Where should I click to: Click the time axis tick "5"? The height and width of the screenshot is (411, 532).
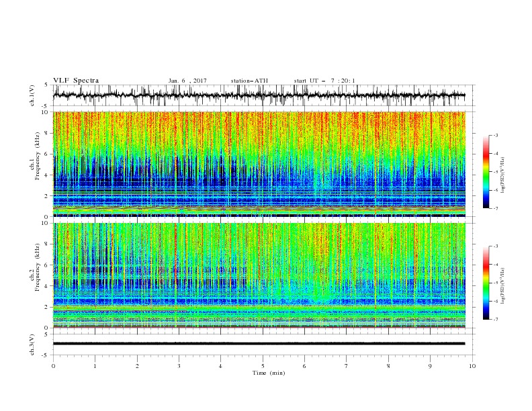coord(263,366)
